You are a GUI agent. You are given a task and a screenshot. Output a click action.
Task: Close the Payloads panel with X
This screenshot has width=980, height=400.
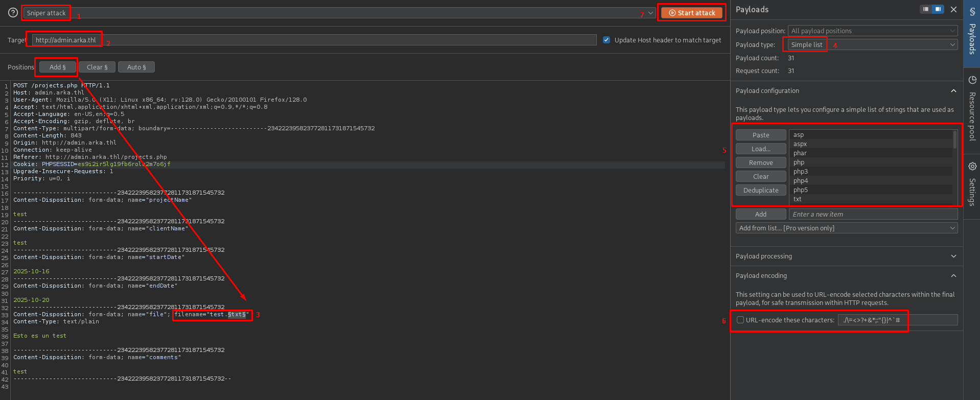tap(953, 9)
